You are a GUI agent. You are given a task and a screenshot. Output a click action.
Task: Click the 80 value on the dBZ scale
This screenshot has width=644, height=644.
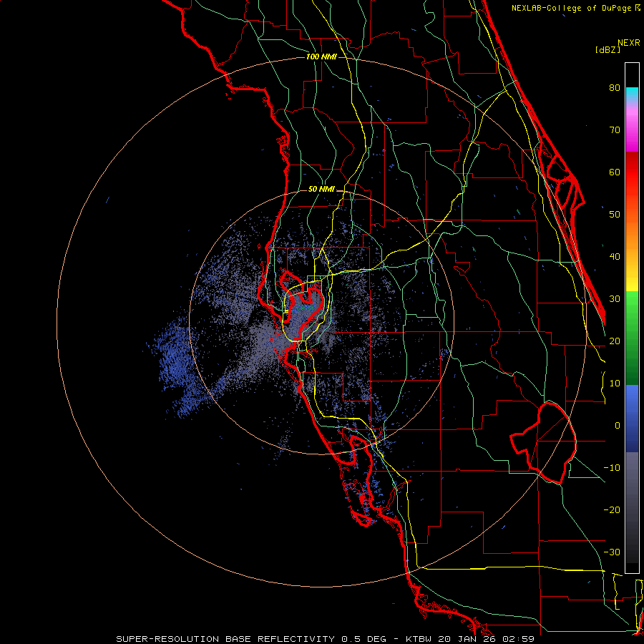tap(615, 87)
